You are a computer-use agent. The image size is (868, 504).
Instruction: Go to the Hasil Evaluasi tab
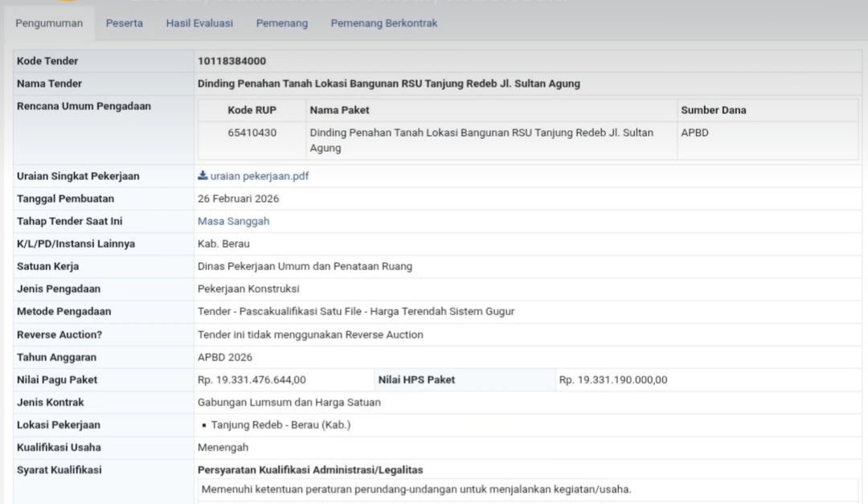pyautogui.click(x=199, y=23)
